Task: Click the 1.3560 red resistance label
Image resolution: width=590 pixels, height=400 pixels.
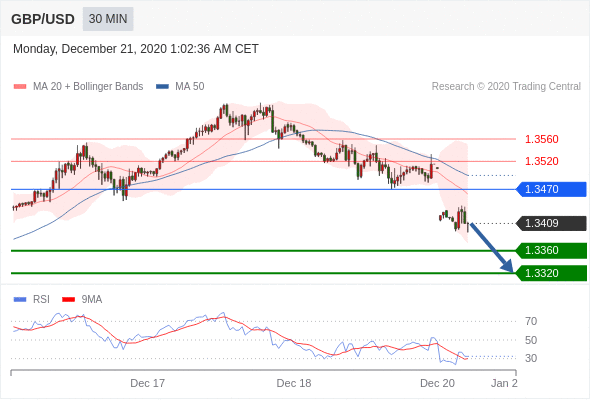Action: (x=541, y=139)
